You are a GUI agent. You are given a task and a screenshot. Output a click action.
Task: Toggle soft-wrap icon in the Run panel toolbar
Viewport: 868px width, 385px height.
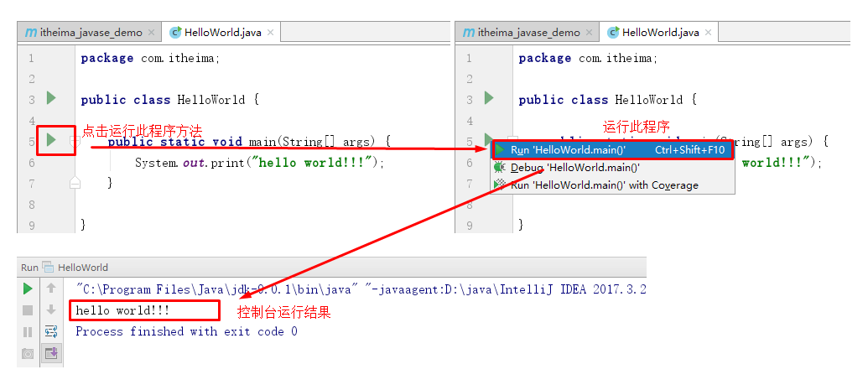51,332
